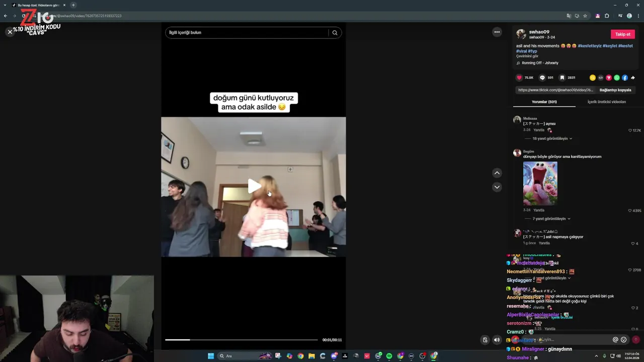Viewport: 644px width, 362px height.
Task: Share to Facebook
Action: pyautogui.click(x=625, y=78)
